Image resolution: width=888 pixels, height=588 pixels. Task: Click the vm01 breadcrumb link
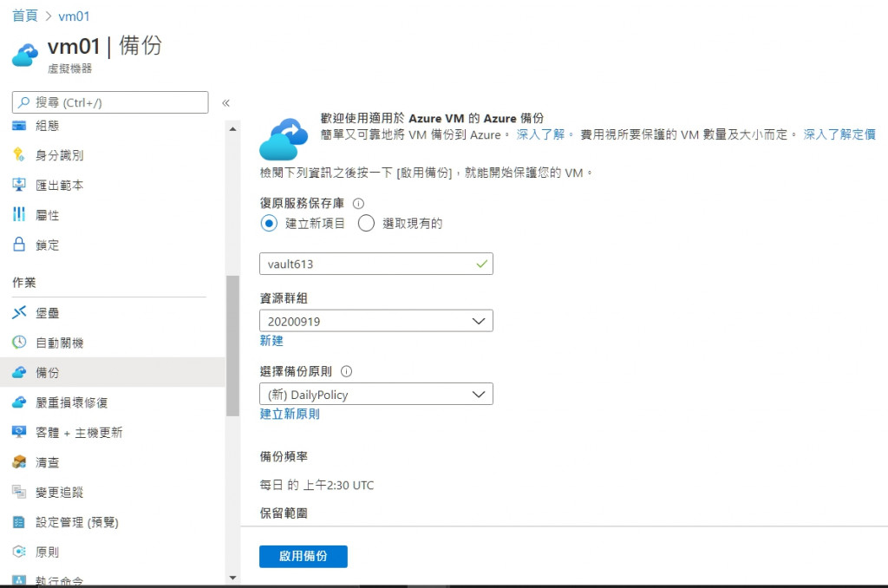(74, 16)
